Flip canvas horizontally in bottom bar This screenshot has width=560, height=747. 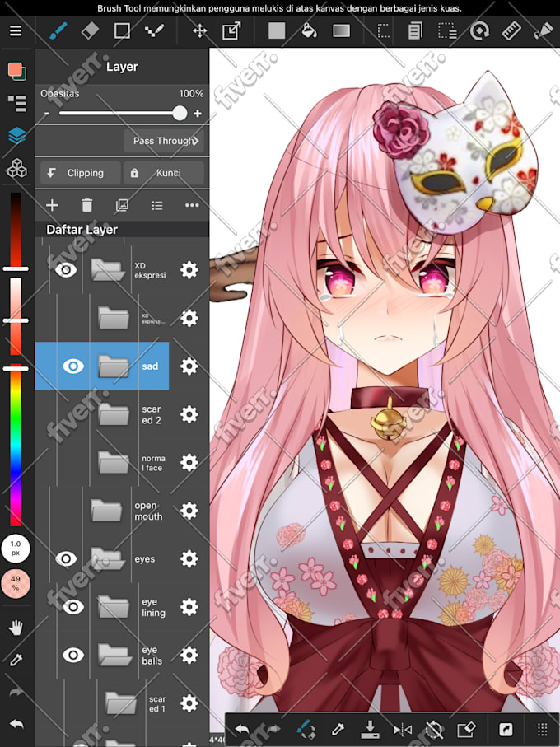point(403,730)
